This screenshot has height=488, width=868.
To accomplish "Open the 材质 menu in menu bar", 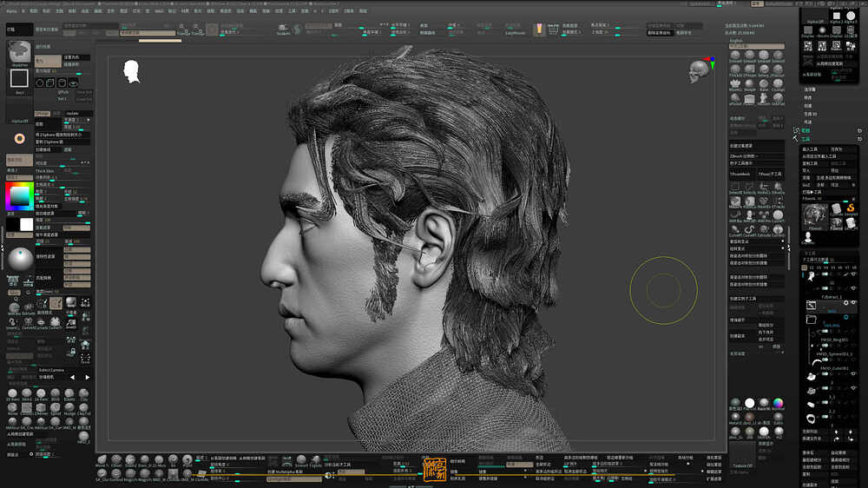I will tap(185, 10).
